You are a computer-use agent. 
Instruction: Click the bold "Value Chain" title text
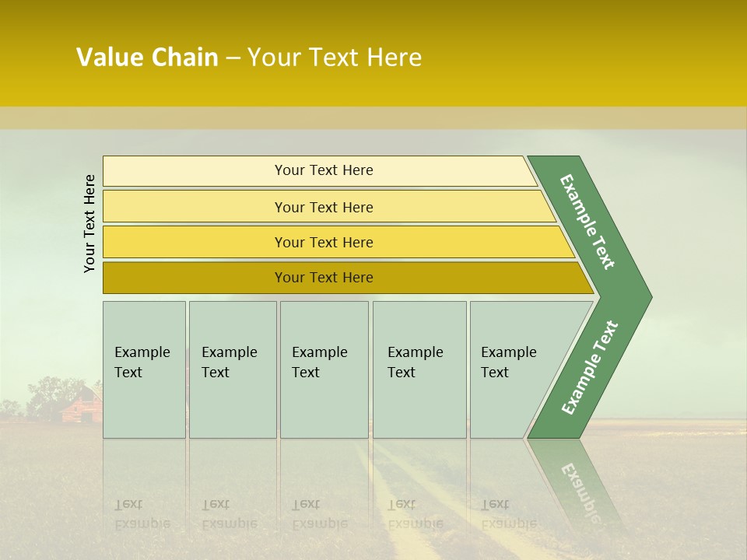tap(147, 58)
